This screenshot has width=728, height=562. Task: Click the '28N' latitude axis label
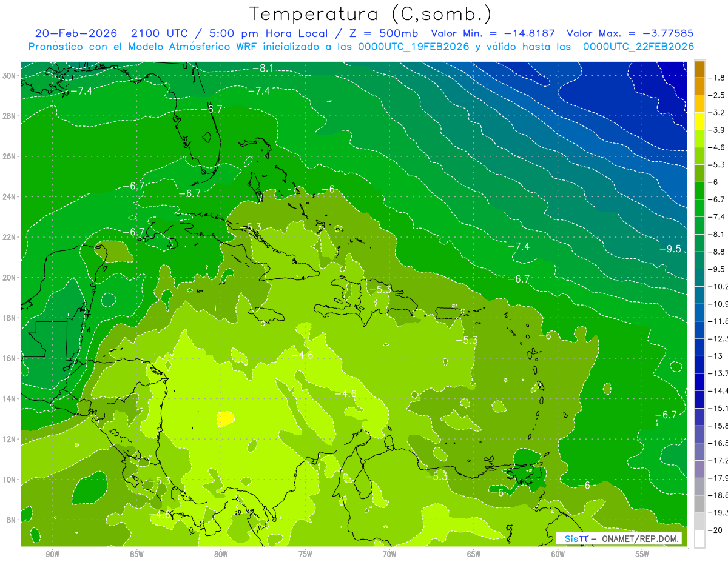(9, 116)
